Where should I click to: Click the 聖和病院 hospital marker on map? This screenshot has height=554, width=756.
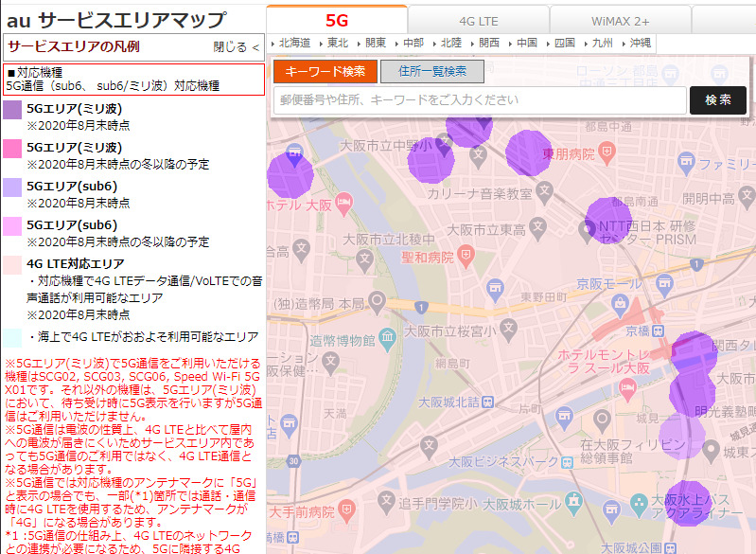pyautogui.click(x=466, y=256)
